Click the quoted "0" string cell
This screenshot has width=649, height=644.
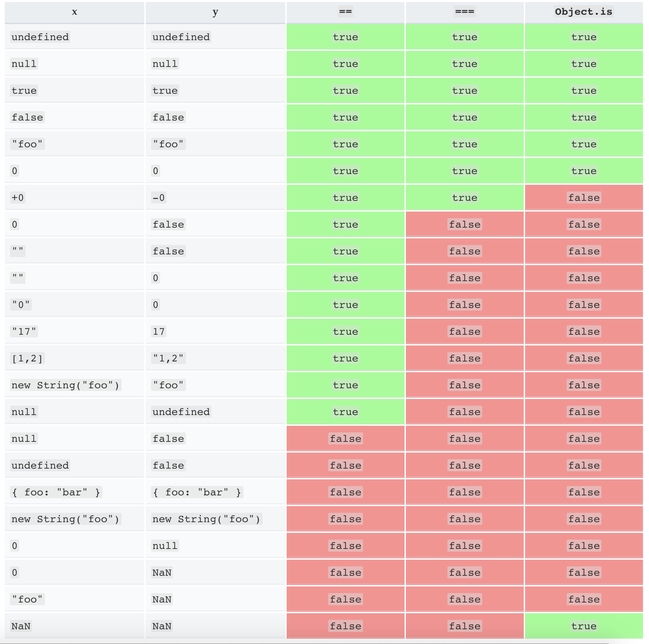click(21, 305)
